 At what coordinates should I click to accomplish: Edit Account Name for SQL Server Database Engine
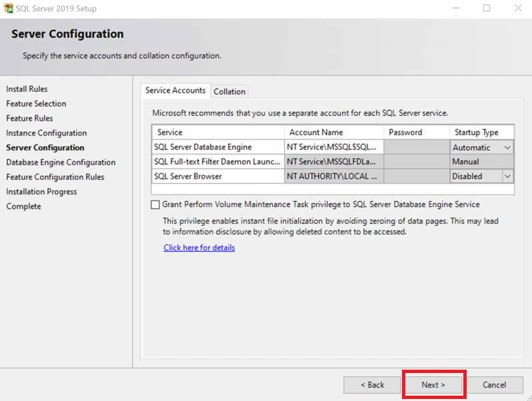(x=333, y=147)
